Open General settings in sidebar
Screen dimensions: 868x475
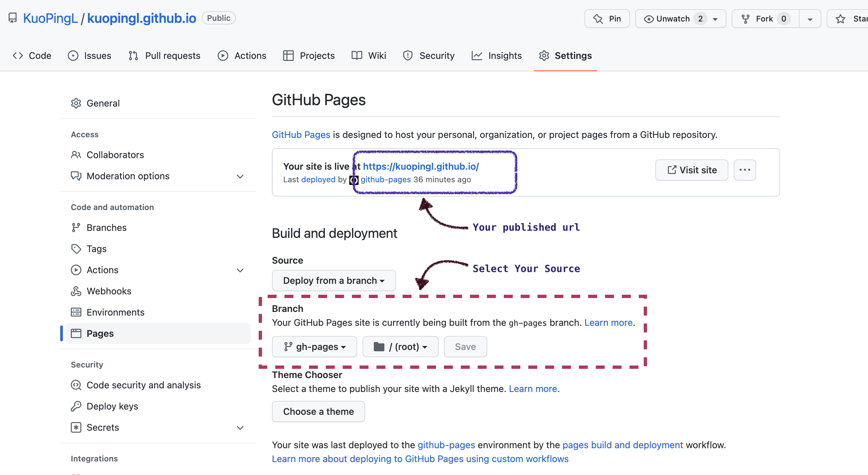tap(158, 103)
